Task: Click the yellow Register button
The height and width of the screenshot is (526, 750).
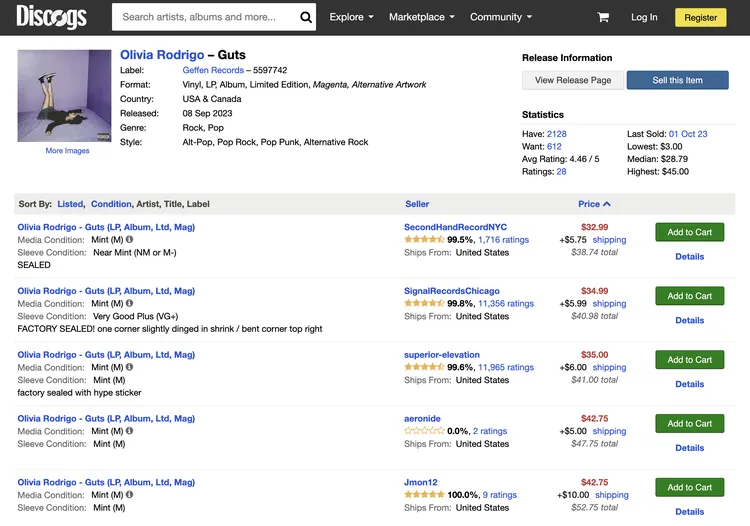Action: pyautogui.click(x=700, y=18)
